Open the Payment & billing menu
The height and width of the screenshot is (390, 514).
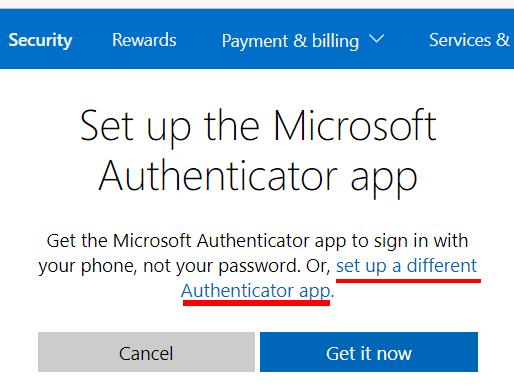(x=303, y=41)
